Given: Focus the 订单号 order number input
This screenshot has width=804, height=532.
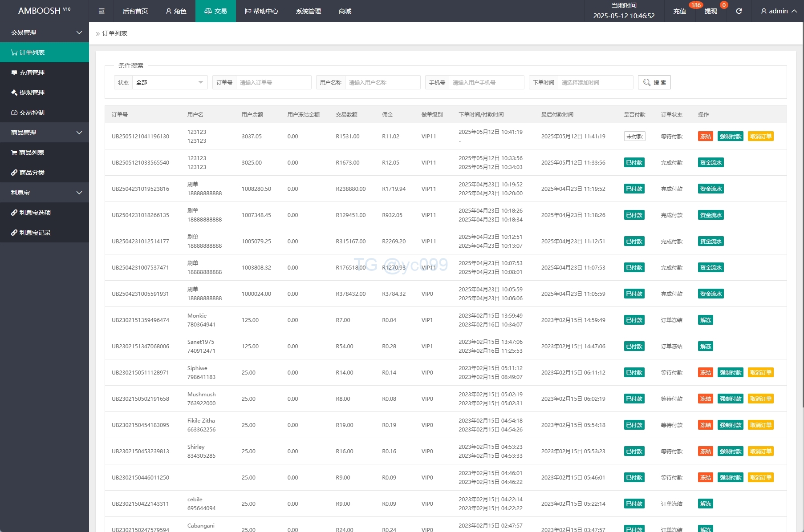Looking at the screenshot, I should tap(273, 82).
